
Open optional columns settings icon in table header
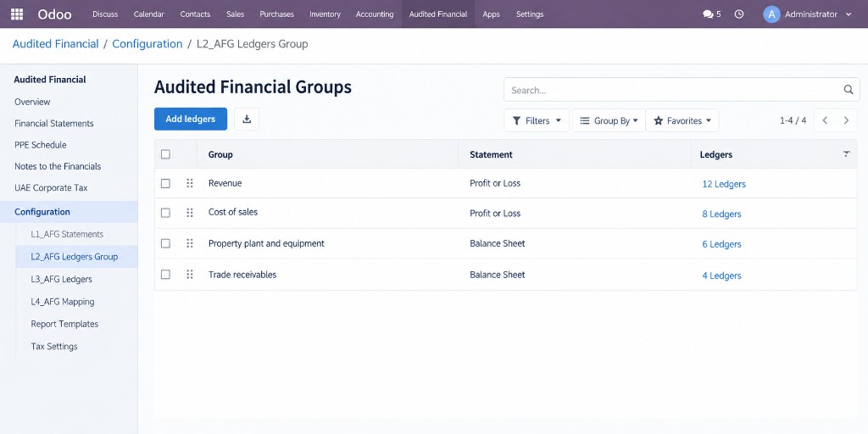point(847,154)
